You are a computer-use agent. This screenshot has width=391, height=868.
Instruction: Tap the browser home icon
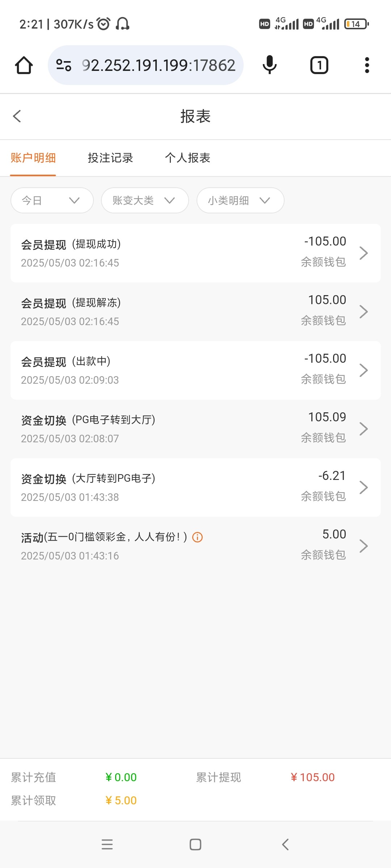tap(24, 65)
